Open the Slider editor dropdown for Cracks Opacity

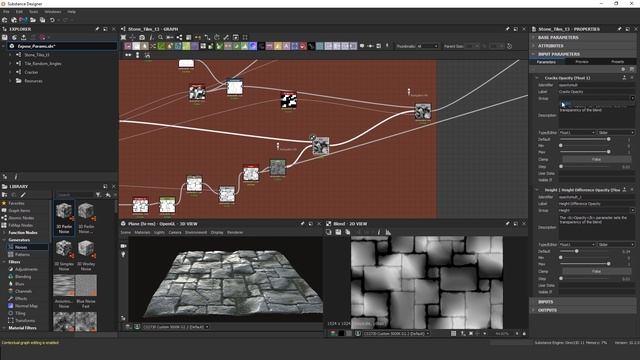(616, 133)
